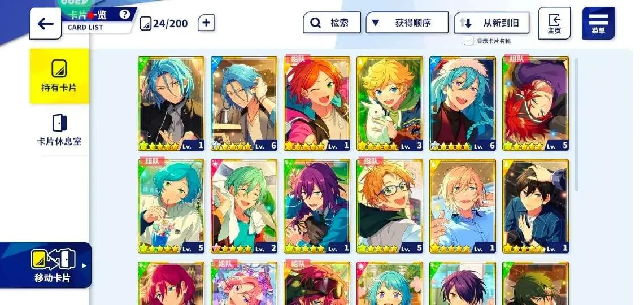Viewport: 644px width, 305px height.
Task: Open the 菜单 hamburger menu
Action: (x=598, y=23)
